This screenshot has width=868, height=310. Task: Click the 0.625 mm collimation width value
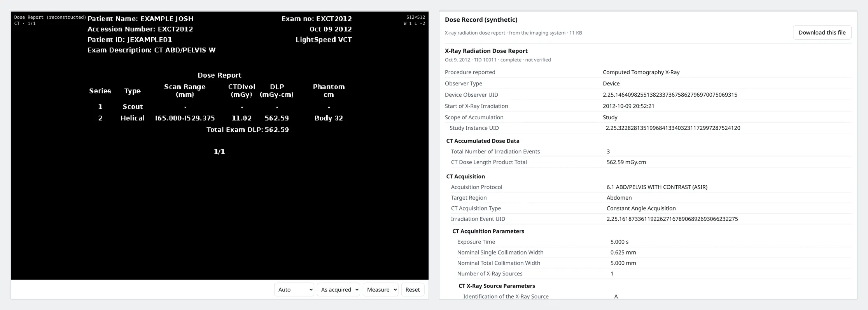point(623,252)
